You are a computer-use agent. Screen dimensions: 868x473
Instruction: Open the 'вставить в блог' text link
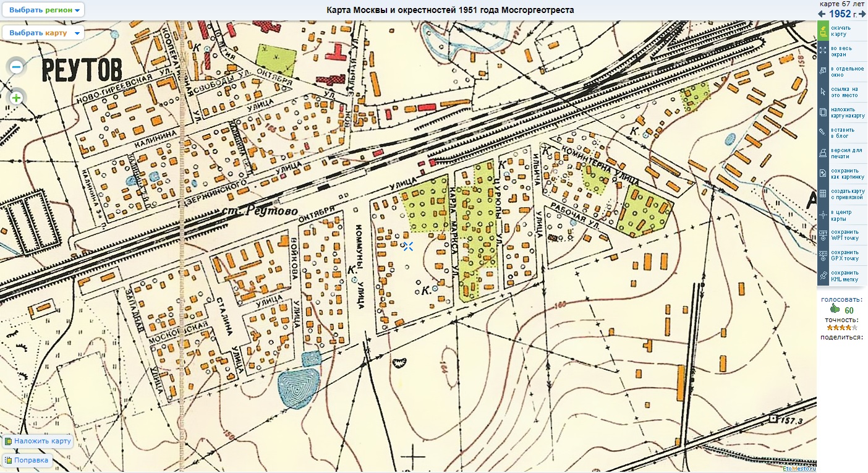click(843, 133)
